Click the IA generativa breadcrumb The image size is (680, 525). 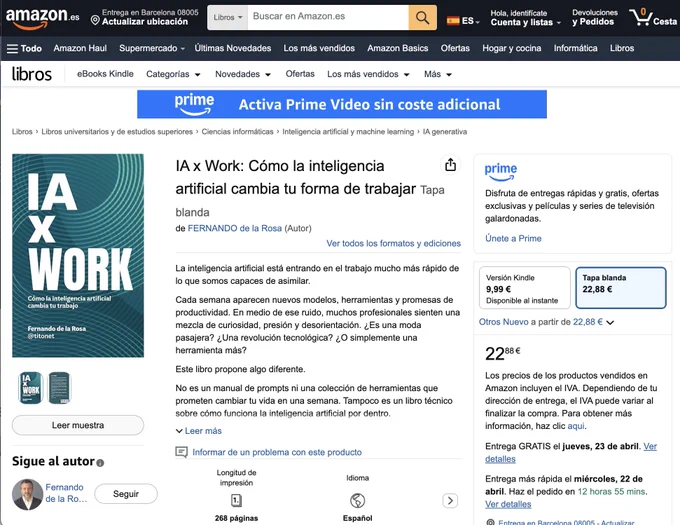[x=445, y=132]
